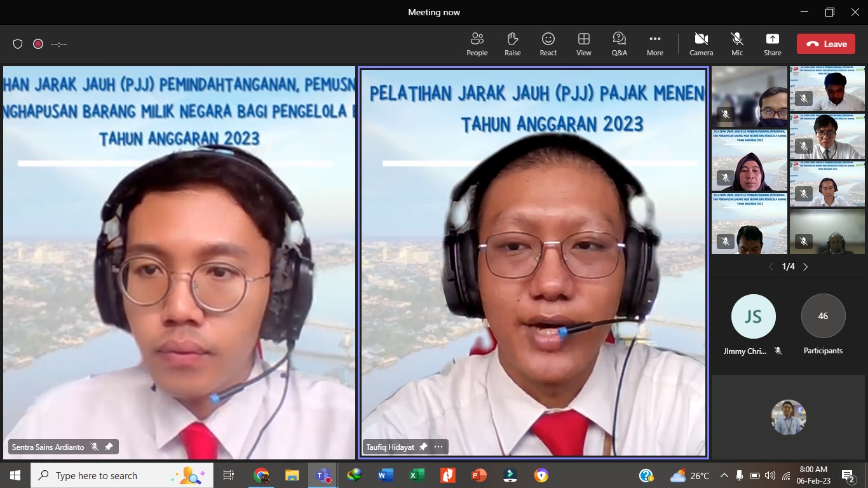Turn on the Camera
868x488 pixels.
click(701, 44)
